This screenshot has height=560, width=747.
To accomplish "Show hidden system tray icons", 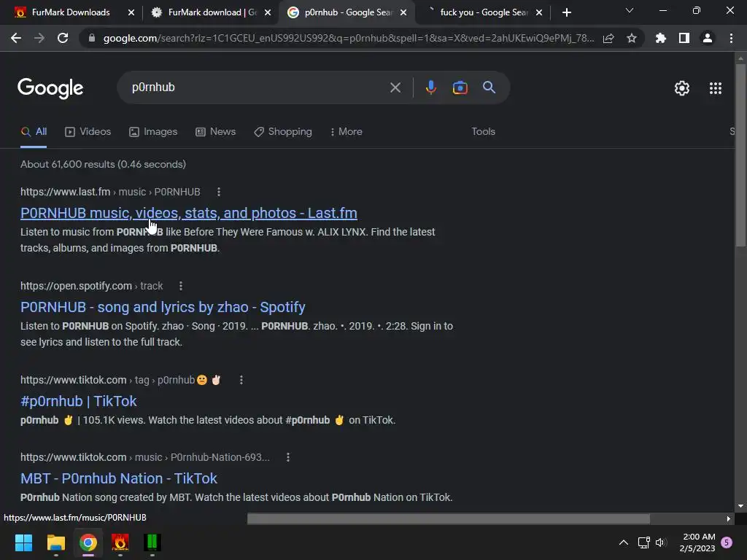I will point(623,542).
